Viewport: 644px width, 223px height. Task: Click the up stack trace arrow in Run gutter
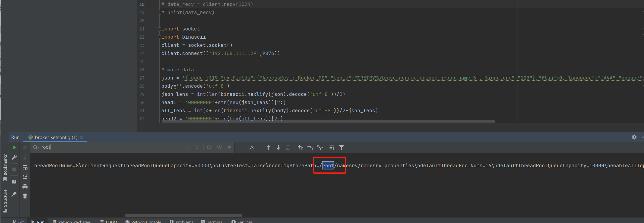coord(25,148)
